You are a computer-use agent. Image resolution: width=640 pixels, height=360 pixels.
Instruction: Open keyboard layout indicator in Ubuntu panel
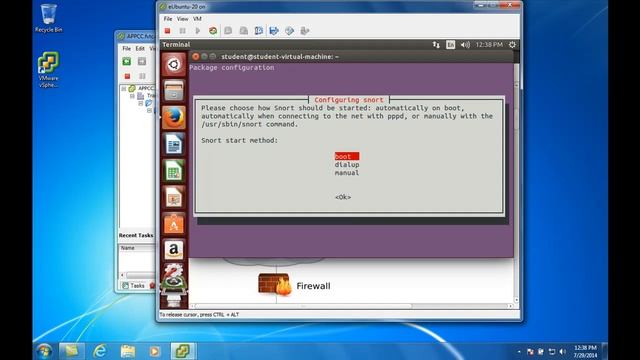450,44
